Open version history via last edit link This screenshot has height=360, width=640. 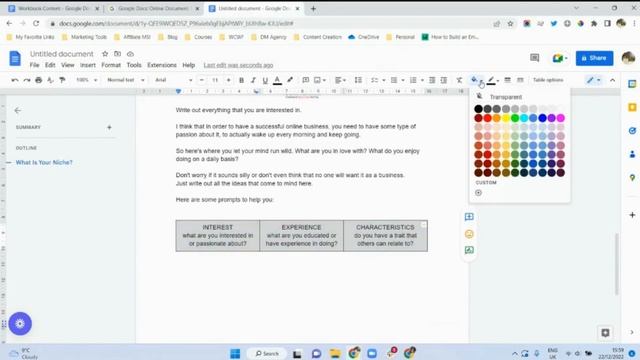click(238, 65)
